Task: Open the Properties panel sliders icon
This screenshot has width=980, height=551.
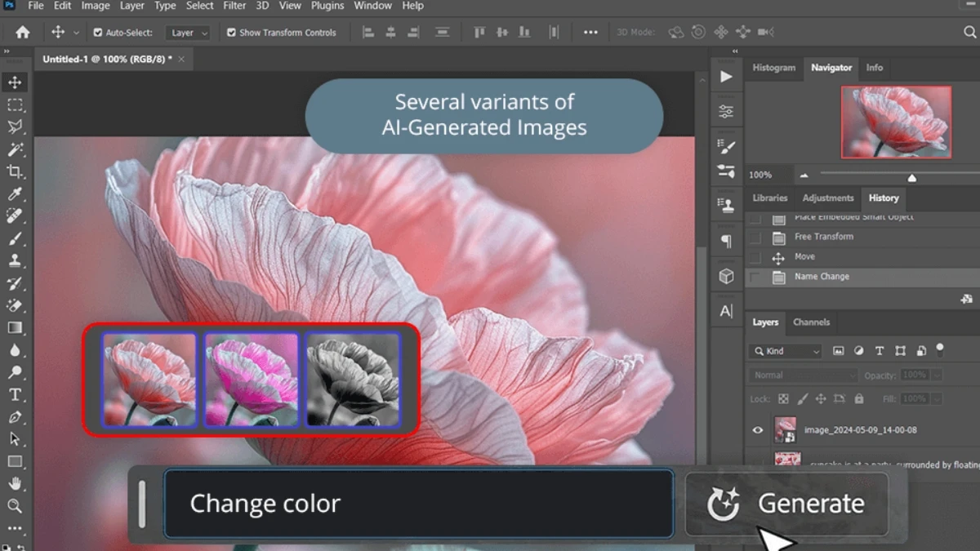Action: click(x=726, y=112)
